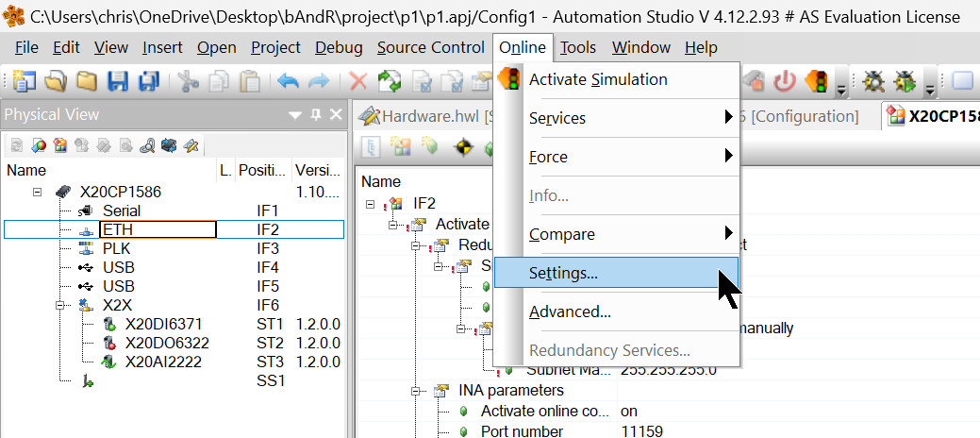This screenshot has width=980, height=438.
Task: Open the Source Control menu
Action: (x=431, y=47)
